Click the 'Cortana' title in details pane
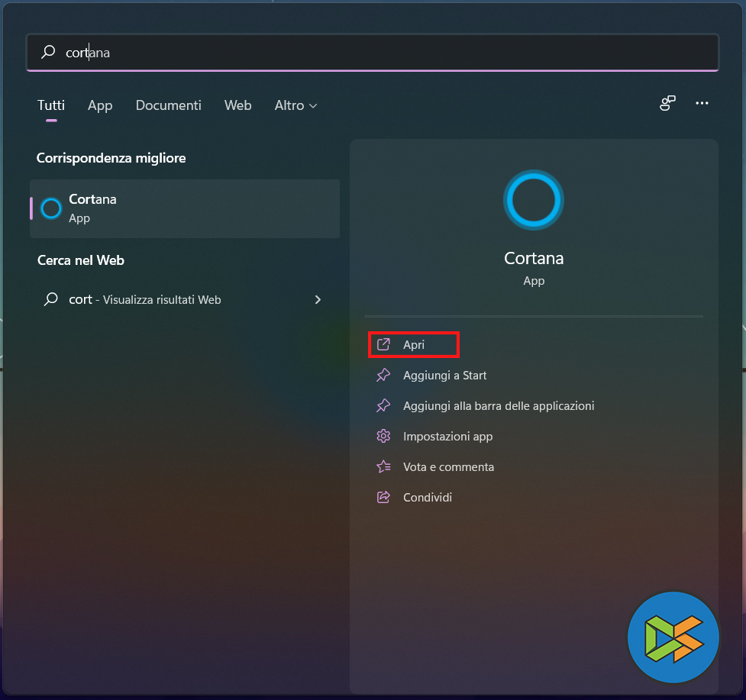 533,258
